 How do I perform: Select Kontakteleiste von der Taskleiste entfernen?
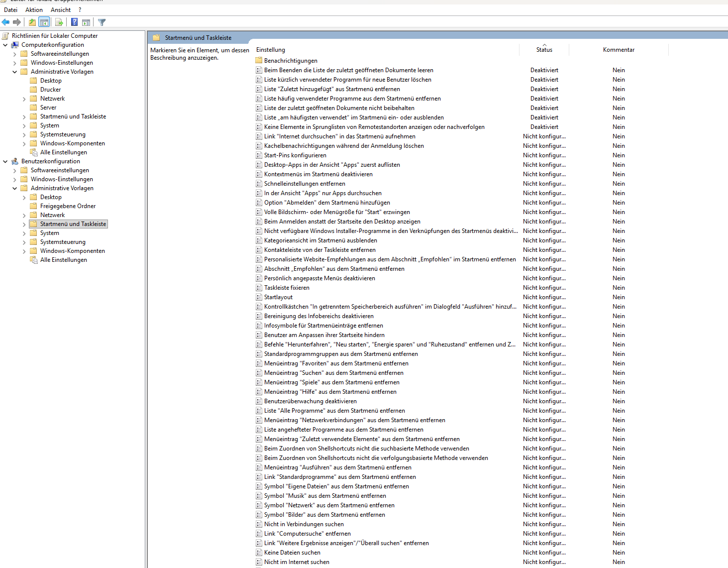[319, 250]
